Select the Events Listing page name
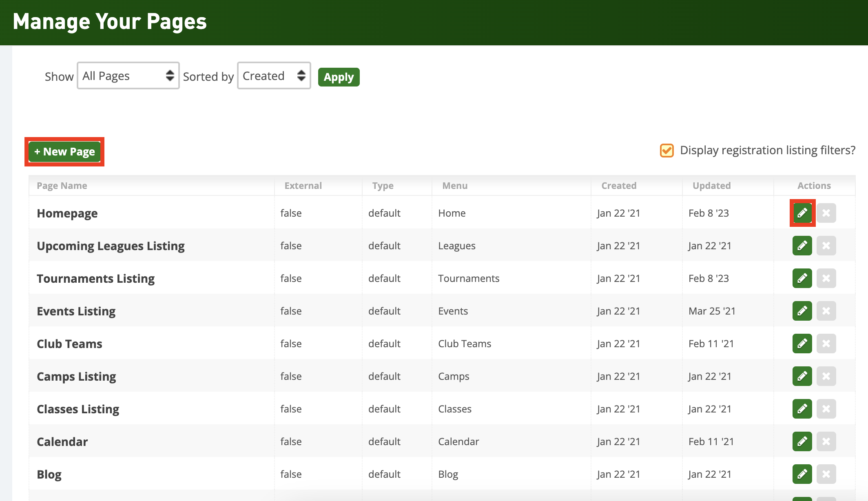Viewport: 868px width, 501px height. point(76,311)
